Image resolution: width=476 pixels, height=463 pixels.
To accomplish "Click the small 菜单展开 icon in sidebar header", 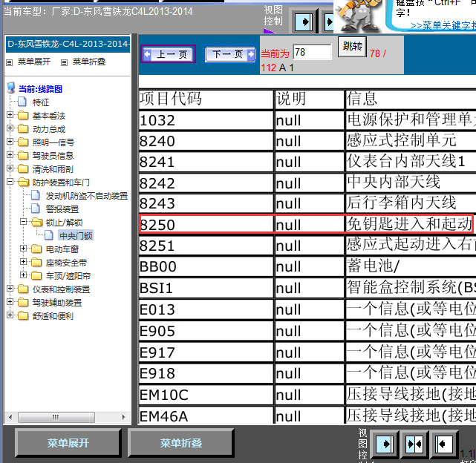I will 9,62.
